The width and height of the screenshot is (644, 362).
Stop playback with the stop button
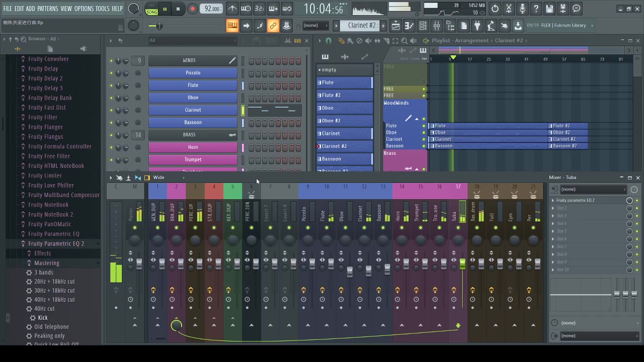click(178, 9)
